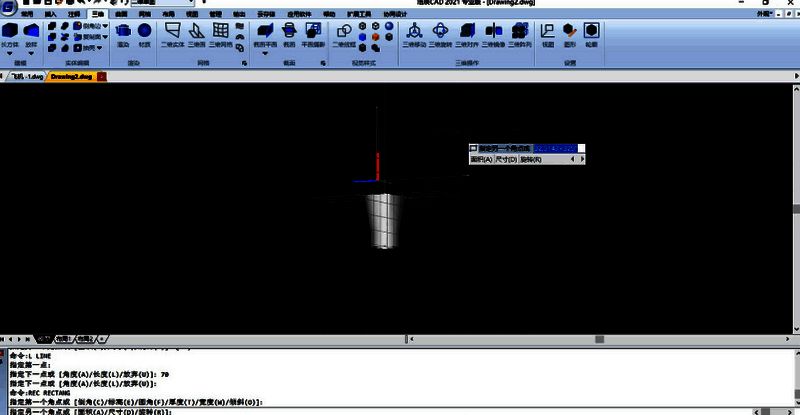The width and height of the screenshot is (800, 415).
Task: Click the 平面摄影 (Flatshot) icon
Action: coord(314,34)
